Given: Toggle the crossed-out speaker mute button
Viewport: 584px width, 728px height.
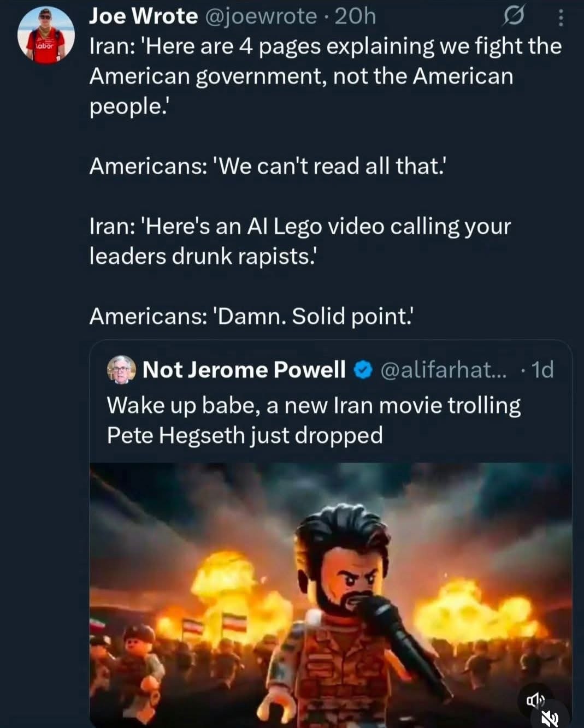Looking at the screenshot, I should click(551, 718).
